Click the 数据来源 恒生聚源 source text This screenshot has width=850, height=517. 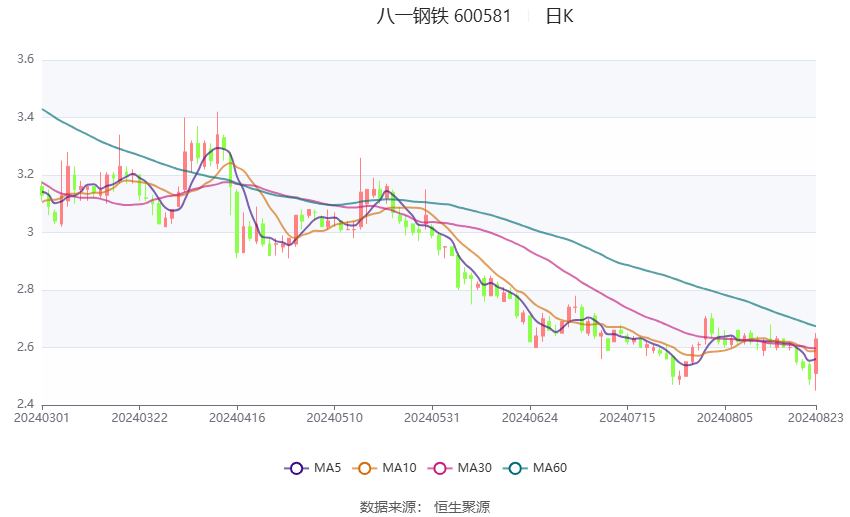pyautogui.click(x=425, y=507)
